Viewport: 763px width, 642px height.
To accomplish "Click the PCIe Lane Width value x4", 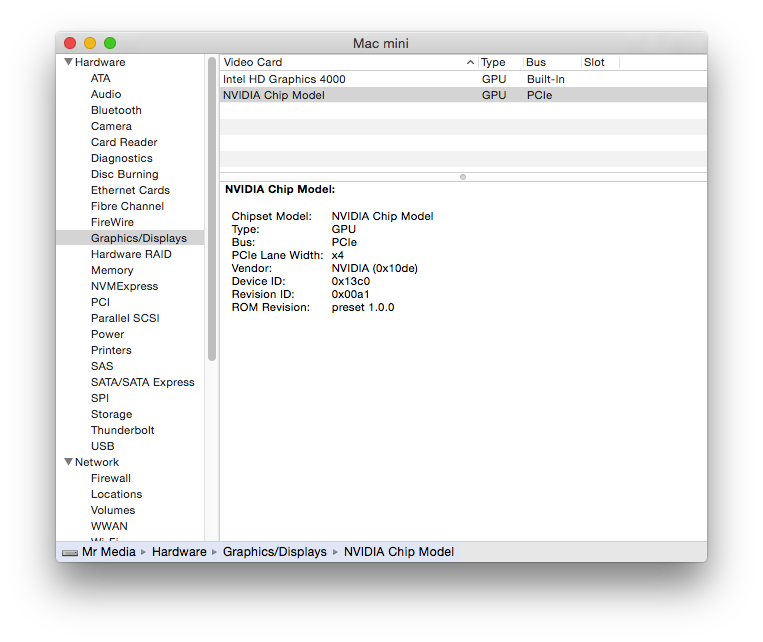I will click(338, 255).
